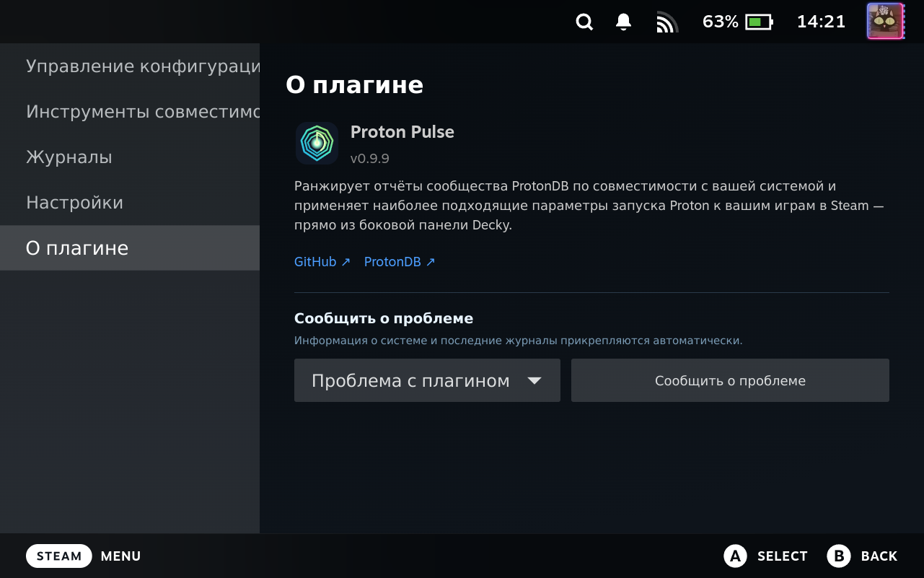Click the Сообщить о проблеме button
The width and height of the screenshot is (924, 578).
(730, 380)
